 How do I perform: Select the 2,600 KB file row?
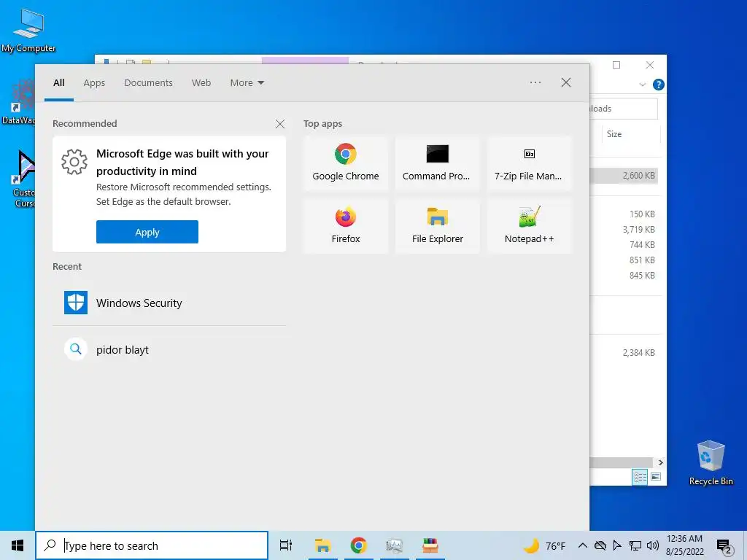[624, 176]
